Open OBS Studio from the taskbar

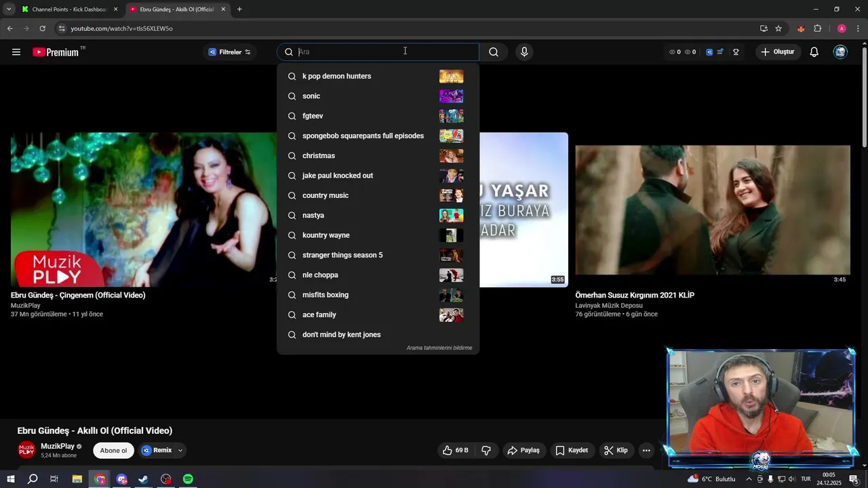tap(166, 479)
